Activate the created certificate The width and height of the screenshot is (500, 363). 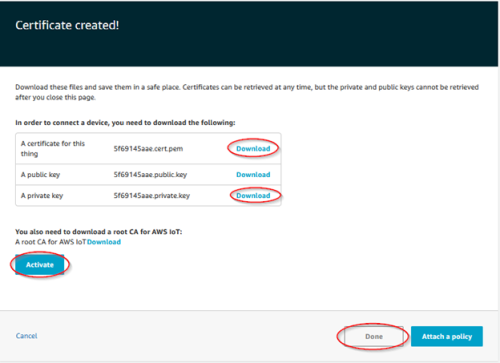pyautogui.click(x=40, y=265)
